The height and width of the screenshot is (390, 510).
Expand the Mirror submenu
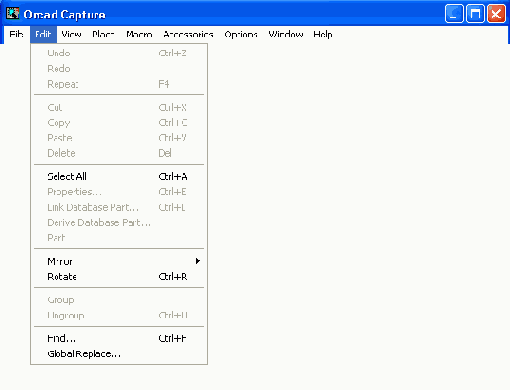119,261
